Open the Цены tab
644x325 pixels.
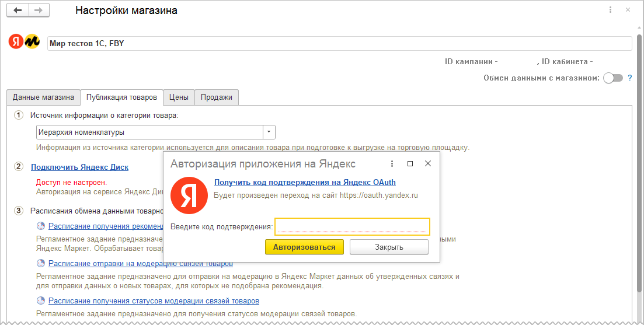point(179,97)
